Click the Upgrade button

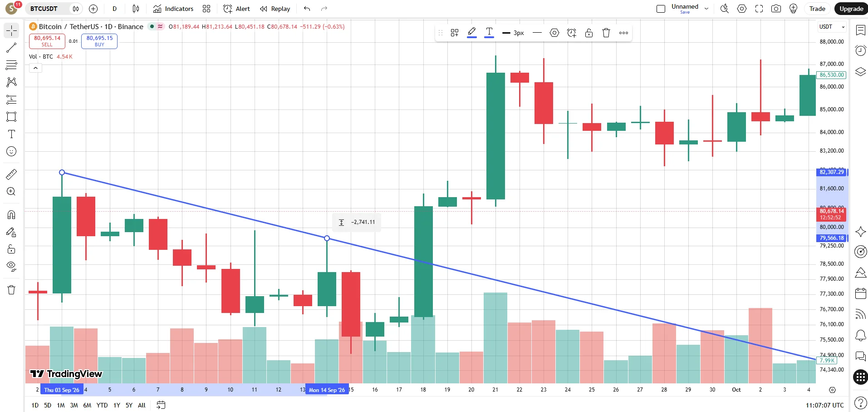[x=851, y=9]
